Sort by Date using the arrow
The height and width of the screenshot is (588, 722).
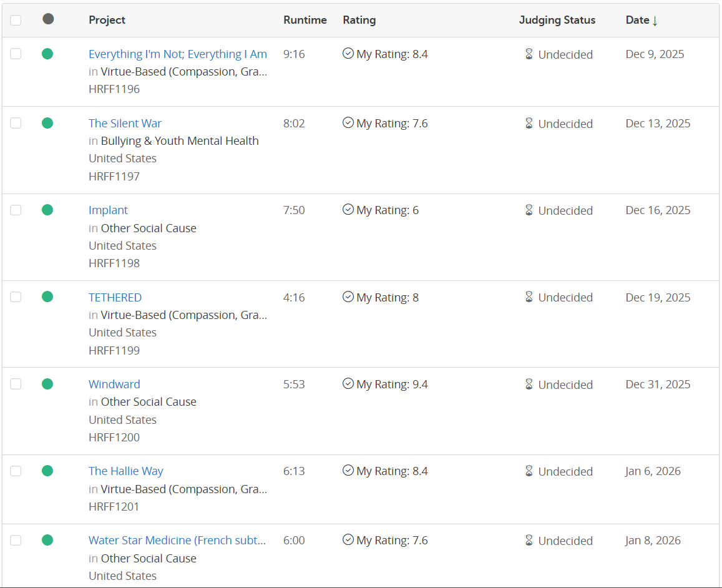tap(655, 21)
